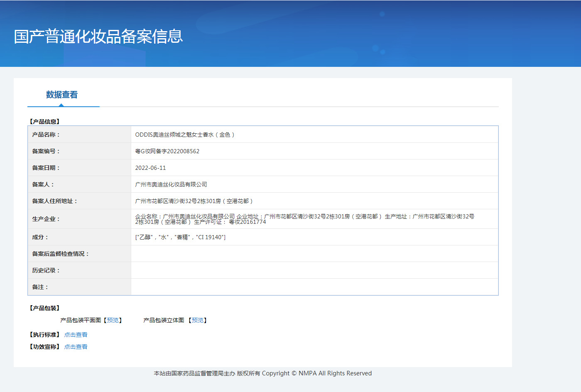The image size is (581, 392).
Task: Select product name ODDIS奥迪丝倾城之魅女士香水（金色）
Action: 185,135
